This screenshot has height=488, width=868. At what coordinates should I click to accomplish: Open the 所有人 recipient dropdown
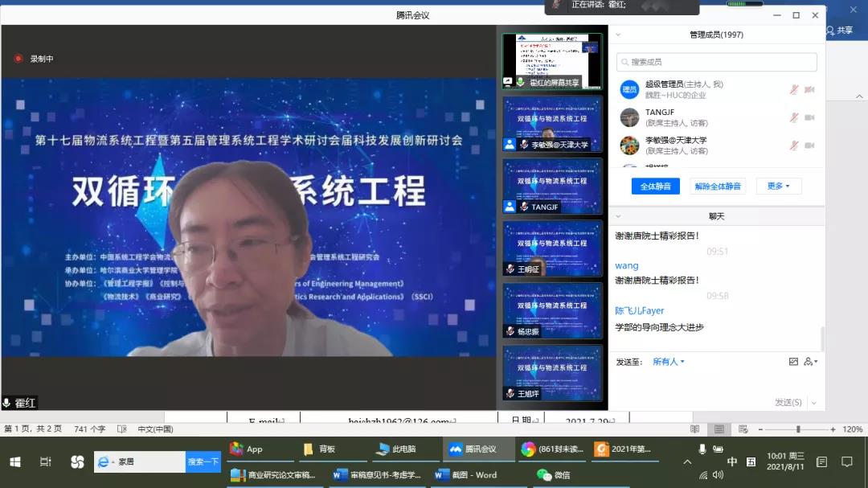point(668,362)
